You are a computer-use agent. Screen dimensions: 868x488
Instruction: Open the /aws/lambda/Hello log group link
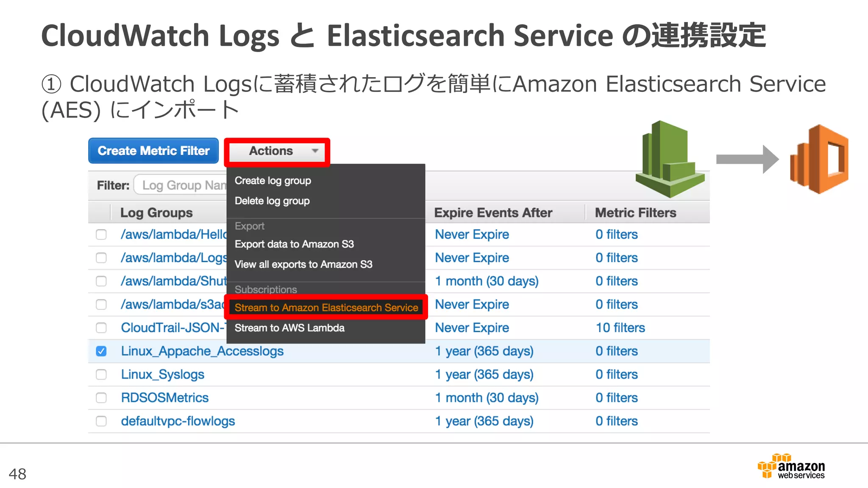click(x=174, y=235)
